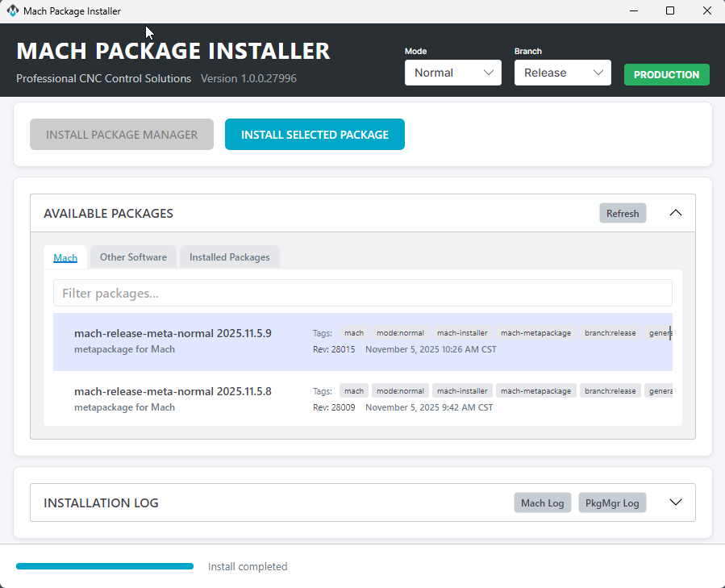Click mach-metapackage tag on 2025.11.5.9 row
This screenshot has height=588, width=725.
point(536,333)
